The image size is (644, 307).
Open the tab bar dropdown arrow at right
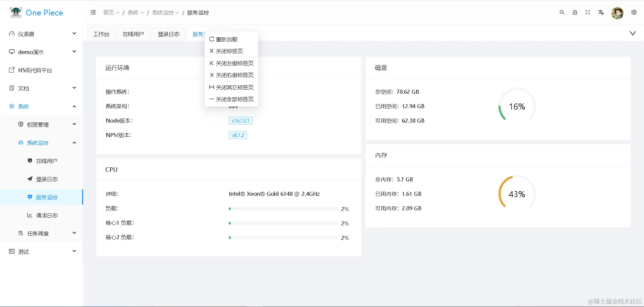coord(633,33)
